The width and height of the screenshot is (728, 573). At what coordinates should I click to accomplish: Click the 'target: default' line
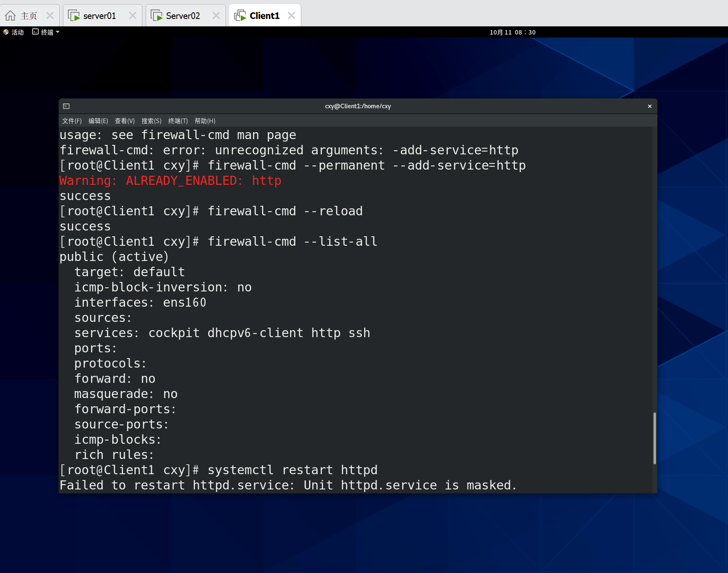[x=130, y=272]
